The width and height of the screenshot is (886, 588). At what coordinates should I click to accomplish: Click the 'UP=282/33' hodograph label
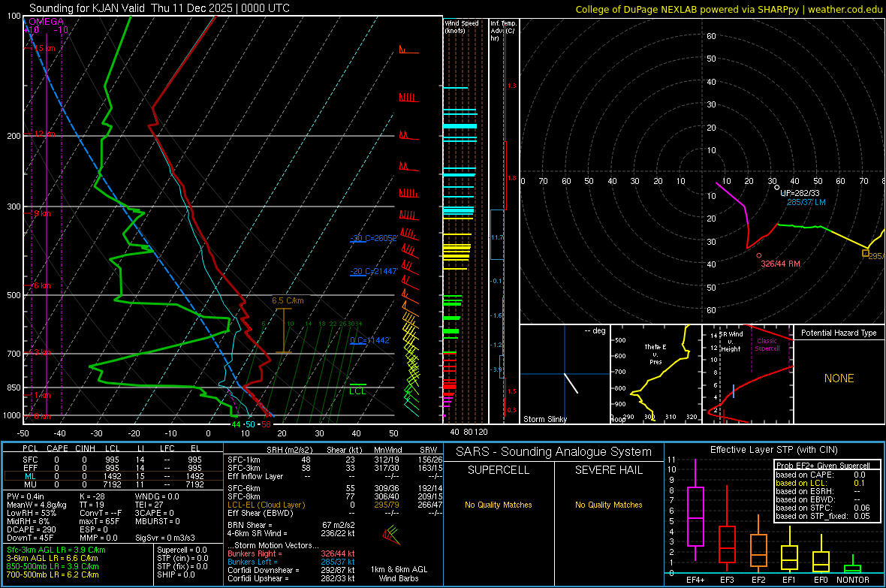point(800,193)
